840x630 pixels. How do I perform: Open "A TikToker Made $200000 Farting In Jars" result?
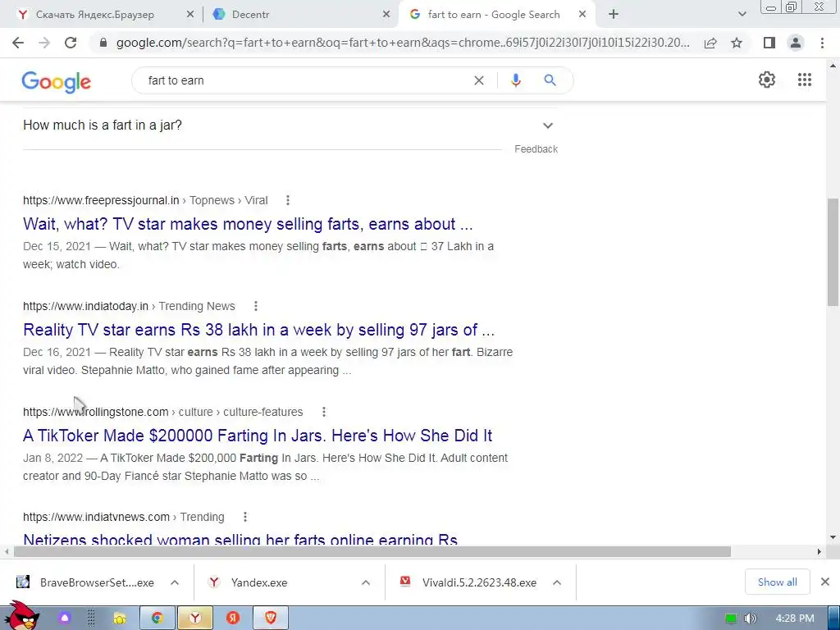click(x=257, y=436)
